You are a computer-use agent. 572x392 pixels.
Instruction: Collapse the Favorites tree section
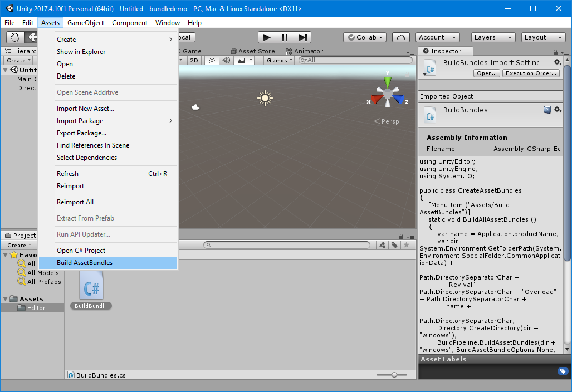coord(5,254)
